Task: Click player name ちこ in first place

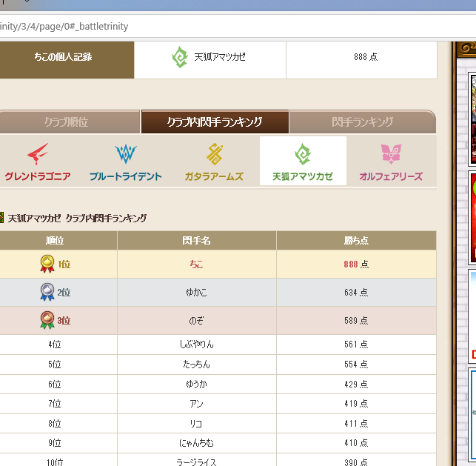Action: click(196, 264)
